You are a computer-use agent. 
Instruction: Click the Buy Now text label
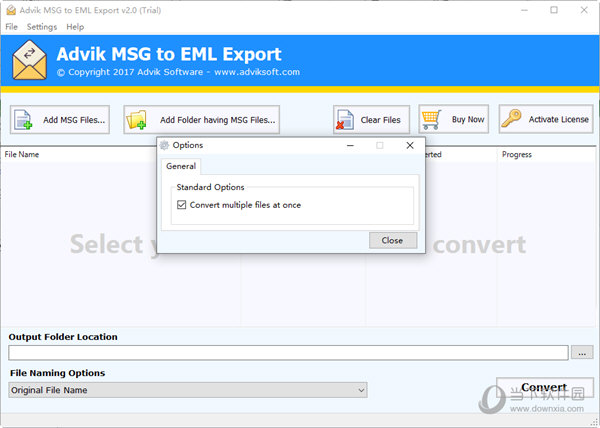[468, 119]
